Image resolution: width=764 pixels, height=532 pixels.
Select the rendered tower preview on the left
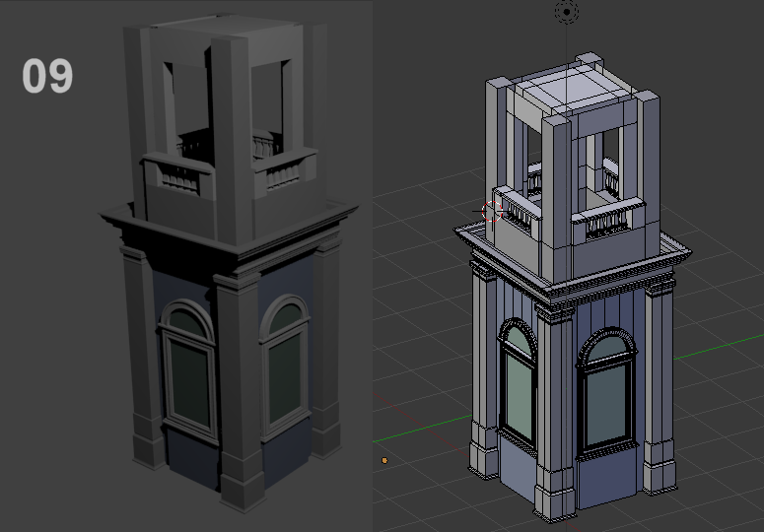pyautogui.click(x=229, y=263)
